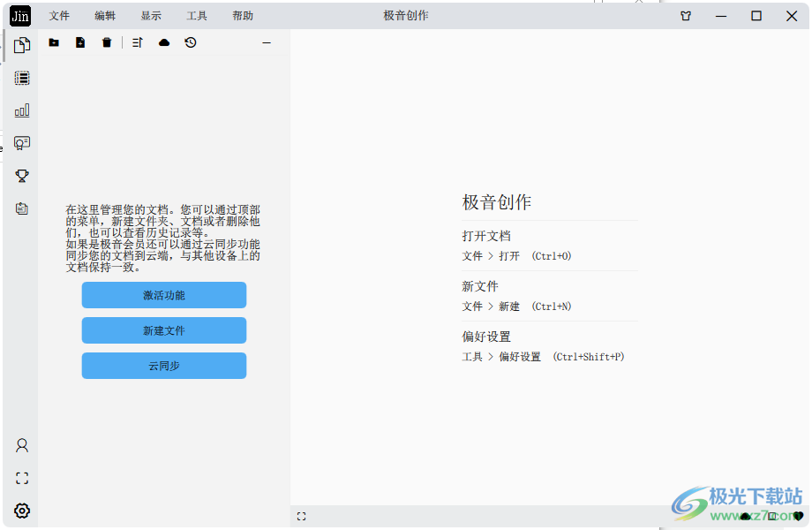Click the 极音创作 window title
Image resolution: width=812 pixels, height=530 pixels.
coord(406,16)
